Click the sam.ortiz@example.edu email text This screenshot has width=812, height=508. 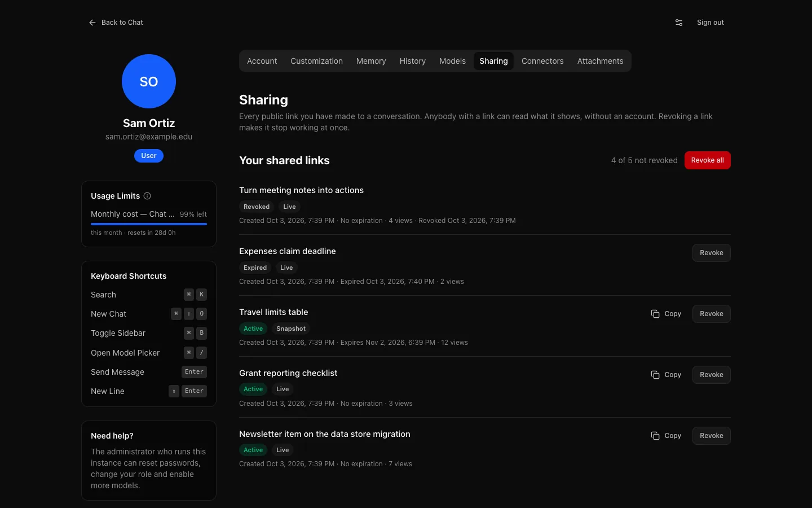pyautogui.click(x=149, y=137)
